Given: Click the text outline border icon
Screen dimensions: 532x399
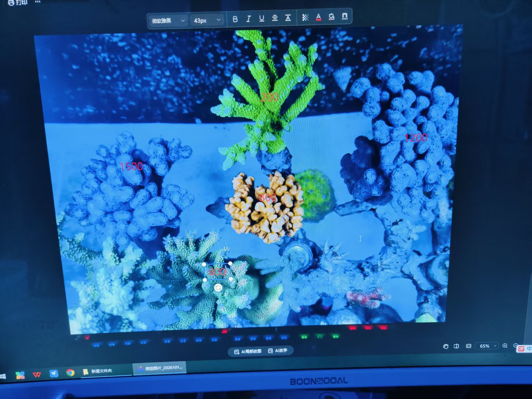Looking at the screenshot, I should click(x=345, y=16).
